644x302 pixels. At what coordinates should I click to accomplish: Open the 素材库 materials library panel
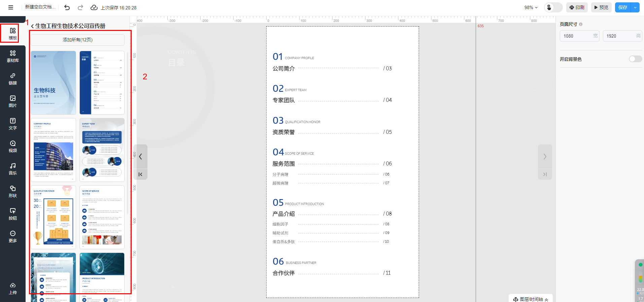tap(13, 56)
